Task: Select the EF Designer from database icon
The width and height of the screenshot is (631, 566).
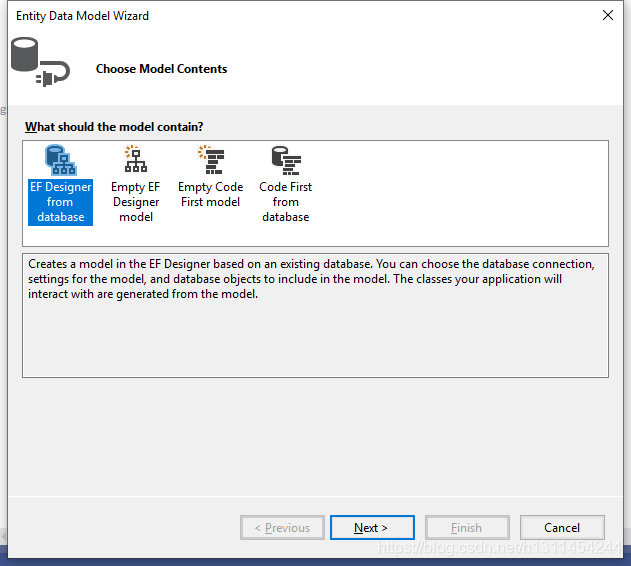Action: pyautogui.click(x=60, y=160)
